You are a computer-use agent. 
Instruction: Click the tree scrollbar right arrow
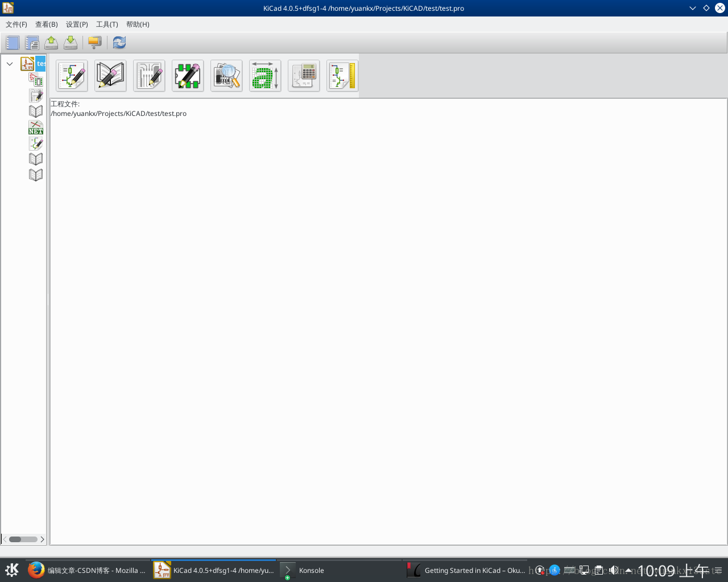point(42,539)
